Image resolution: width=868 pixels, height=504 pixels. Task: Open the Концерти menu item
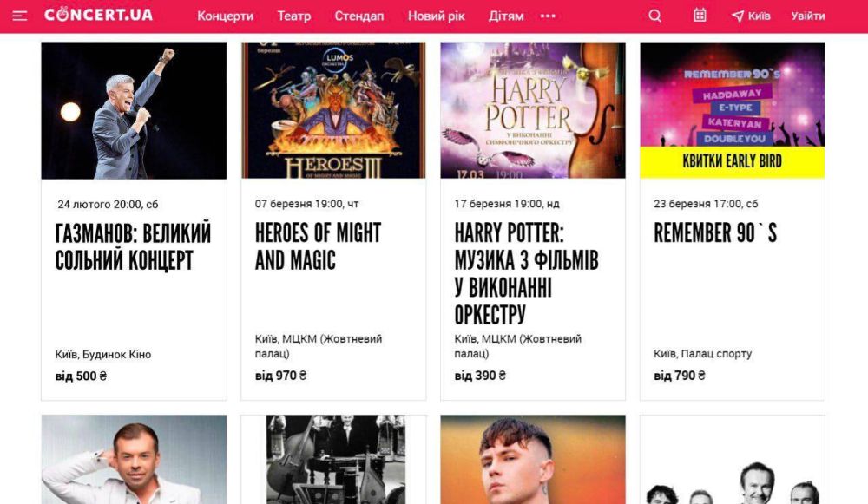(226, 16)
